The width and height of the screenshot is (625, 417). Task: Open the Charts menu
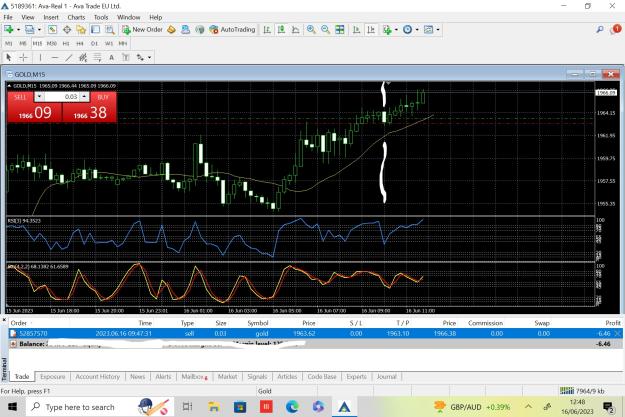click(x=76, y=17)
